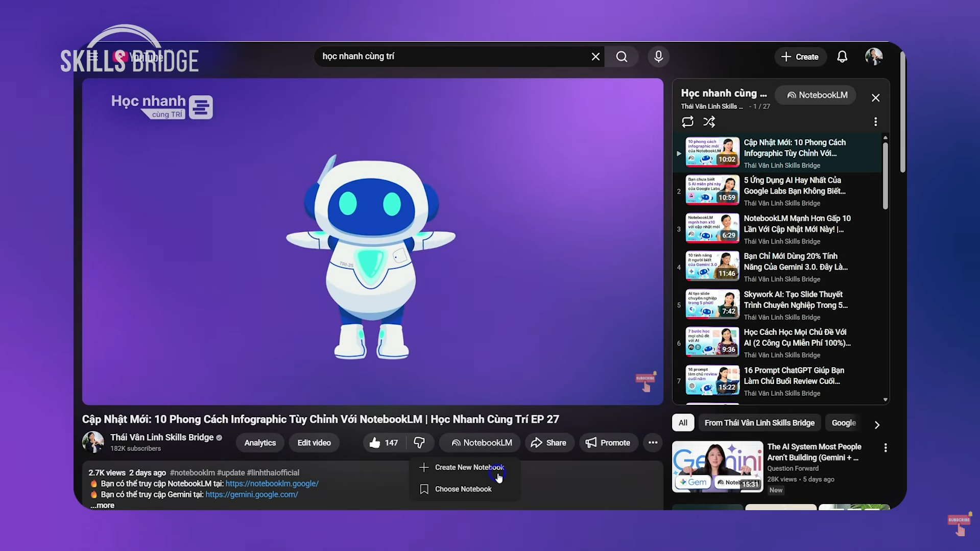Toggle playlist shuffle

coord(709,122)
